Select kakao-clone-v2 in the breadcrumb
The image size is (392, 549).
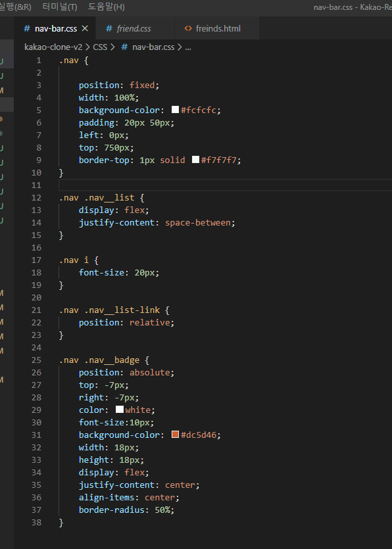point(53,47)
